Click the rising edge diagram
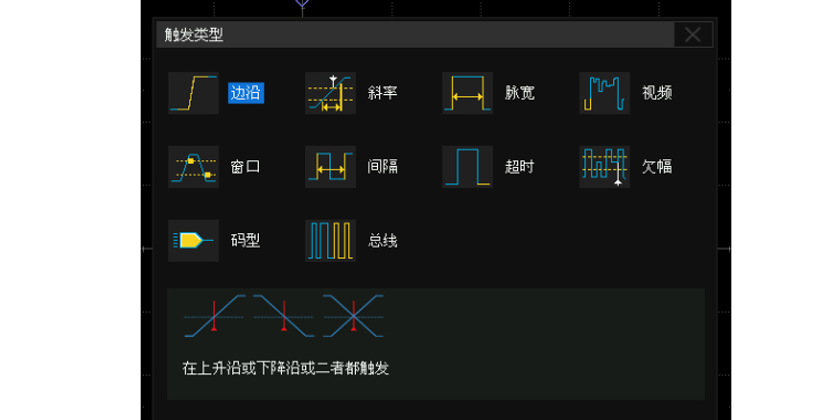The width and height of the screenshot is (840, 420). pyautogui.click(x=215, y=315)
